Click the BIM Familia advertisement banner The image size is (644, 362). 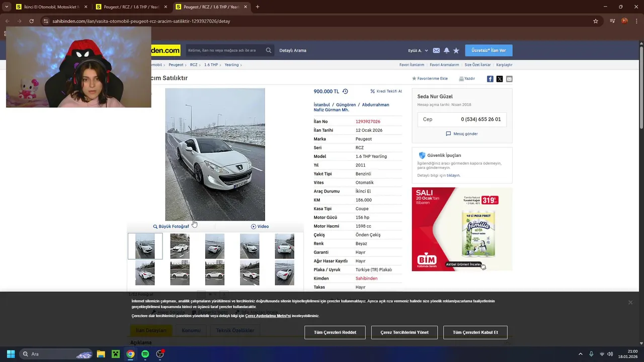click(462, 229)
